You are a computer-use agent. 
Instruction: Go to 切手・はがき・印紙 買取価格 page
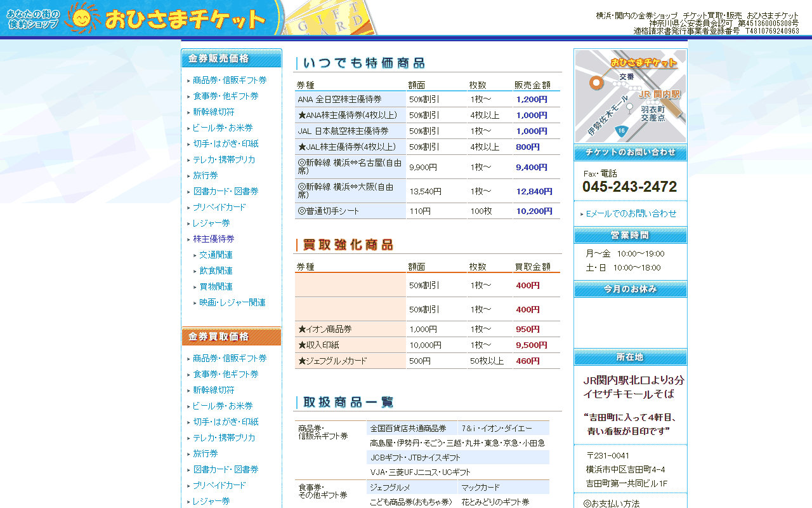point(226,422)
